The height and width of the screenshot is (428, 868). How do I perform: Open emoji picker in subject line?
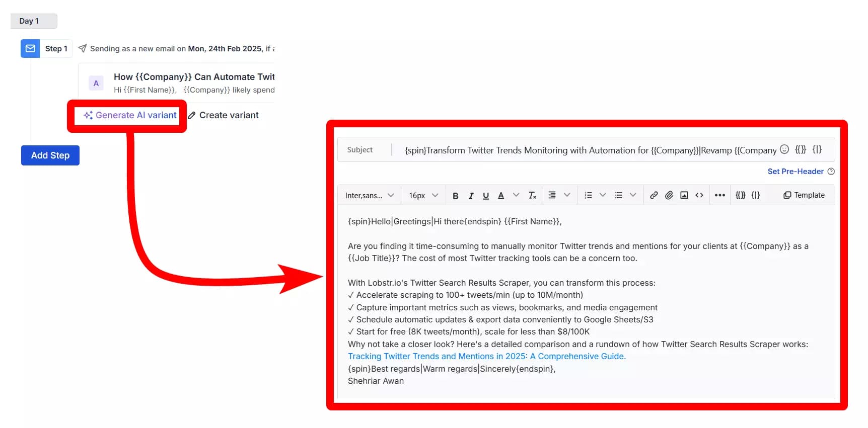(784, 149)
